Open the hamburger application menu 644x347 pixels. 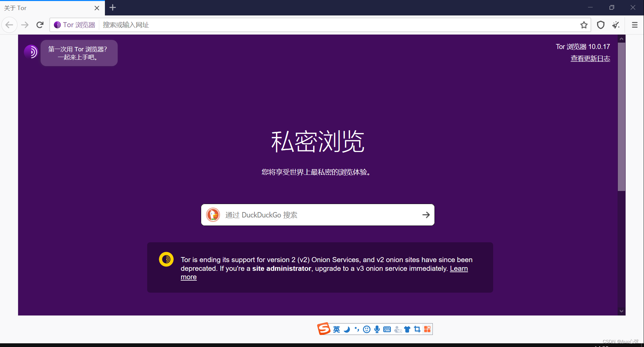pyautogui.click(x=635, y=25)
